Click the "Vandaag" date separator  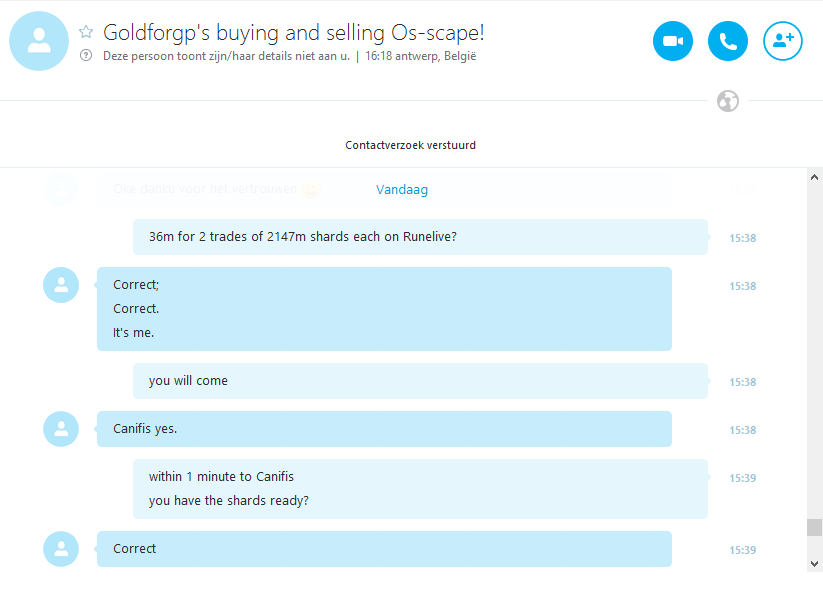coord(402,190)
